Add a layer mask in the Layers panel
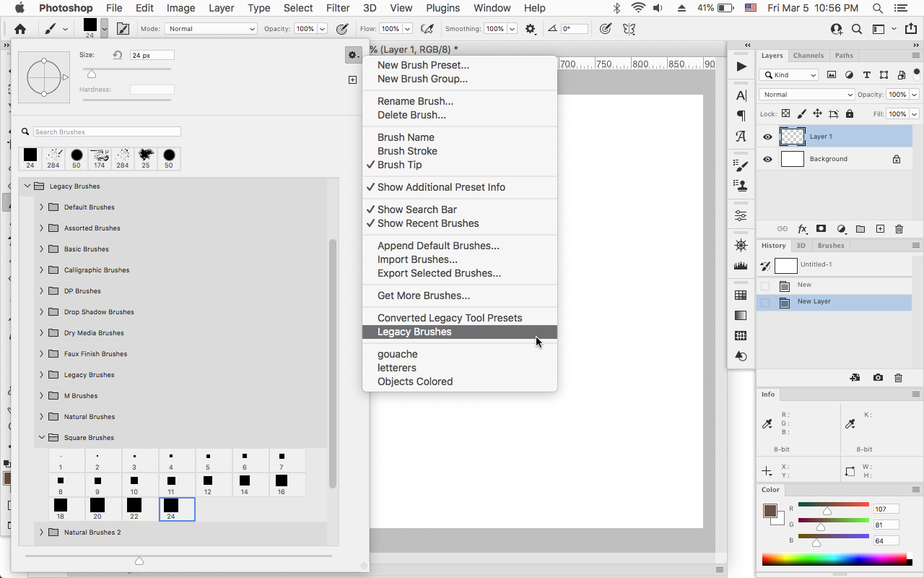 click(821, 229)
